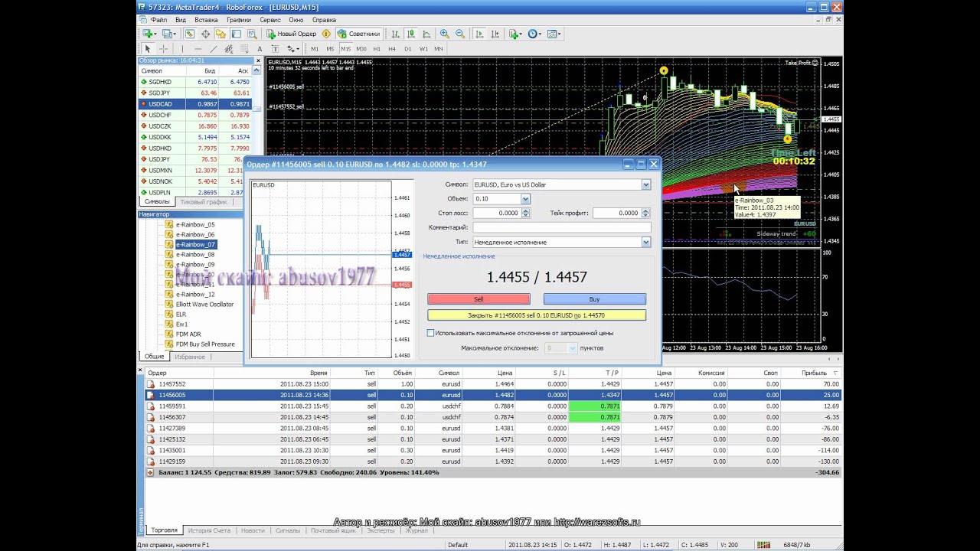Open the Файл menu
This screenshot has width=980, height=551.
coord(158,20)
